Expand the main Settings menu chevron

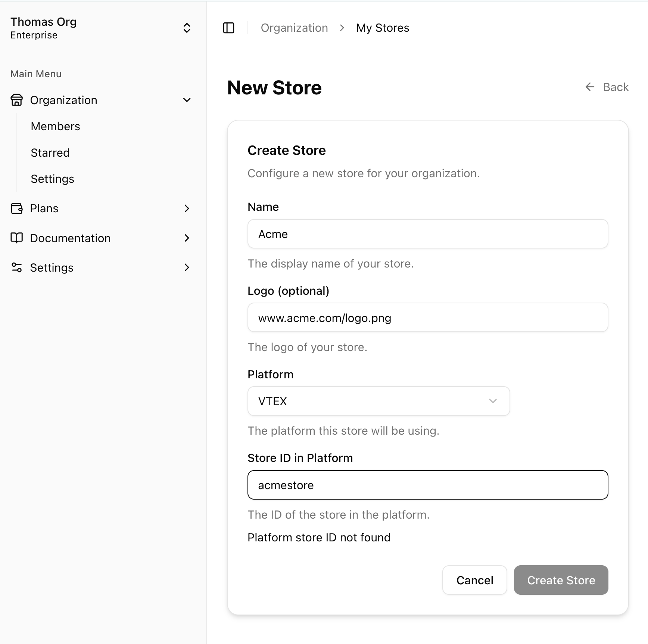pos(187,268)
